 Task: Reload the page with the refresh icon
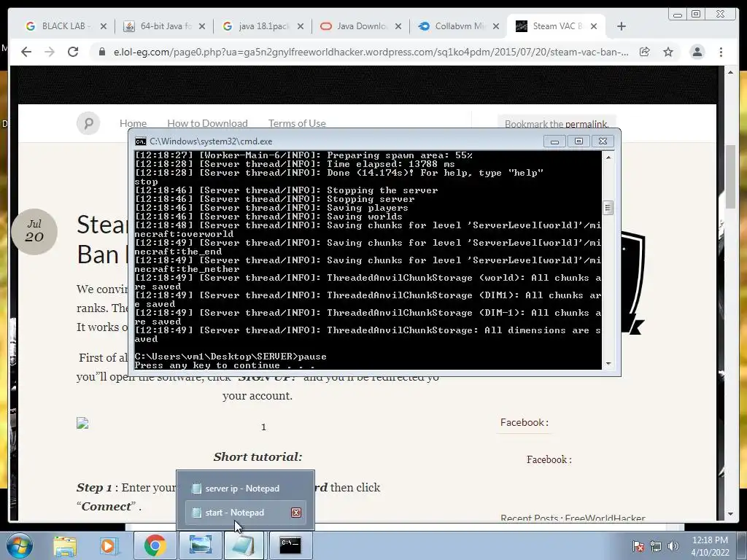coord(72,52)
